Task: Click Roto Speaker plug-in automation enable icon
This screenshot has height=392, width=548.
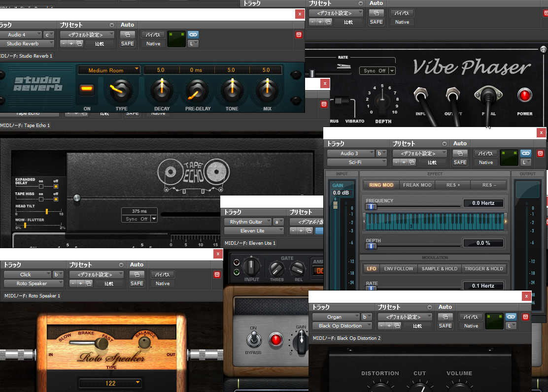Action: click(137, 275)
